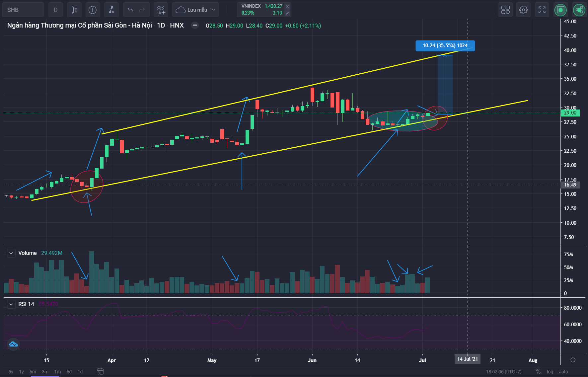Click the green share chart button
Screen dimensions: 588x377
point(579,10)
